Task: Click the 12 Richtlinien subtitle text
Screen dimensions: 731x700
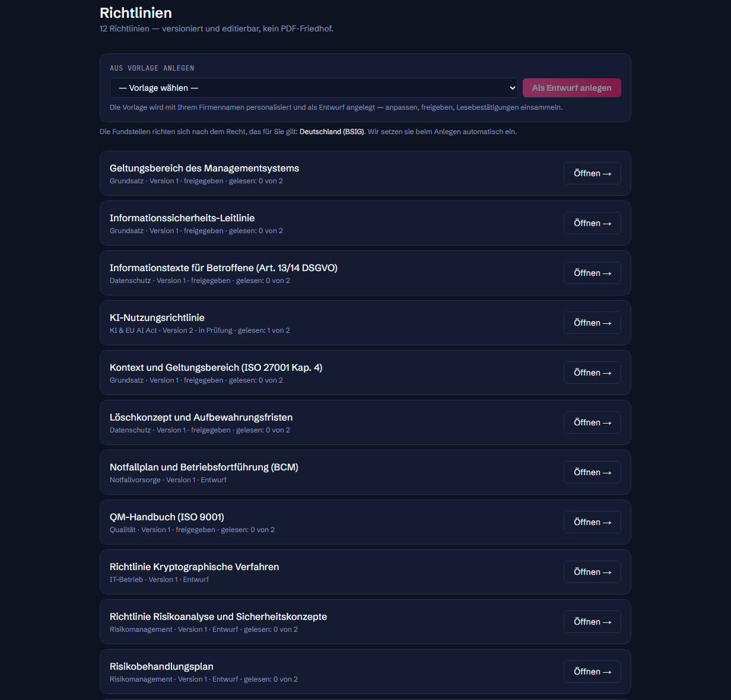Action: point(217,28)
